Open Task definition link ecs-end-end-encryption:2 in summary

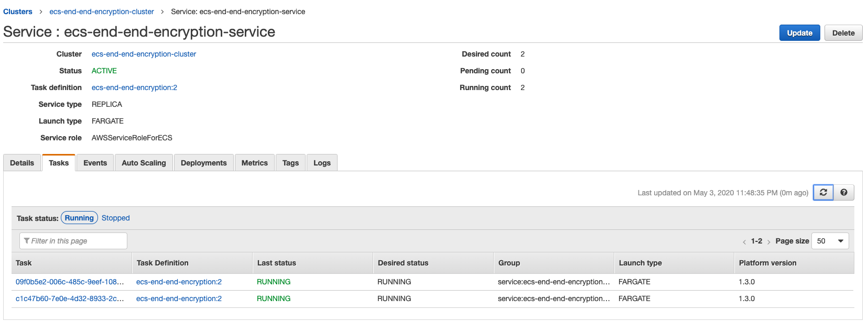coord(134,87)
